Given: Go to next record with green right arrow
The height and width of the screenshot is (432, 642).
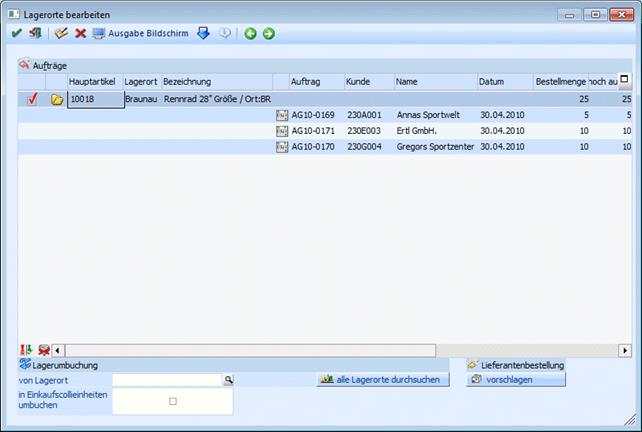Looking at the screenshot, I should pos(268,34).
